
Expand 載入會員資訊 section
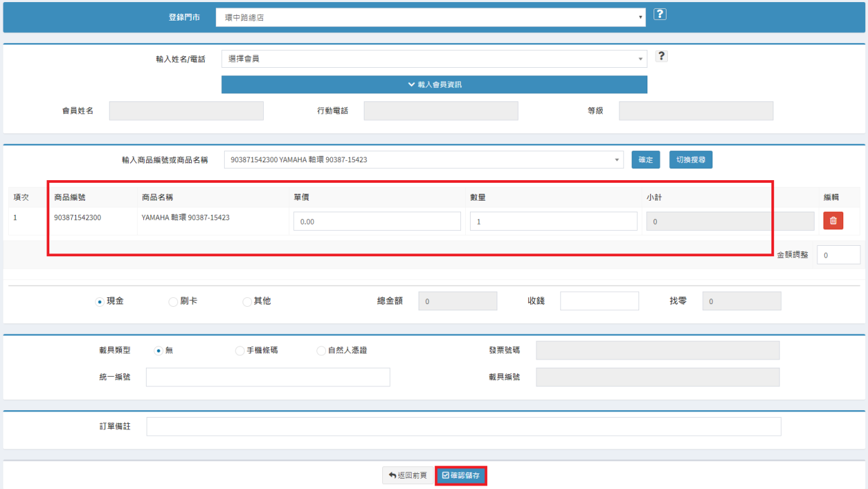[x=434, y=84]
